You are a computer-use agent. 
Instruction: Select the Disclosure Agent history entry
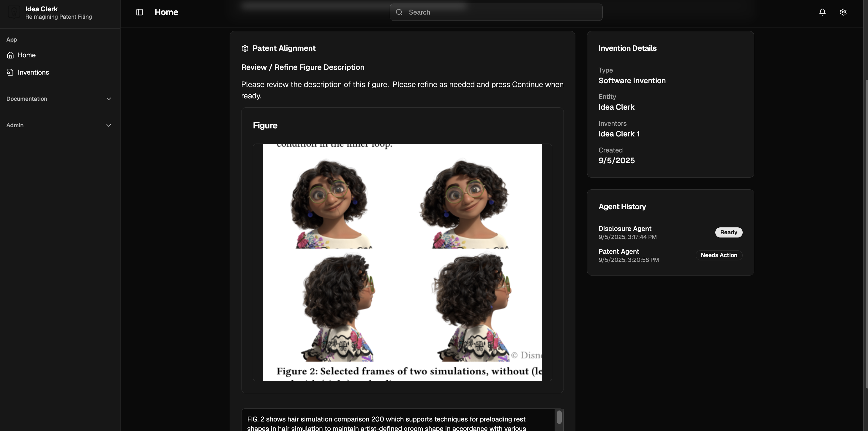670,232
